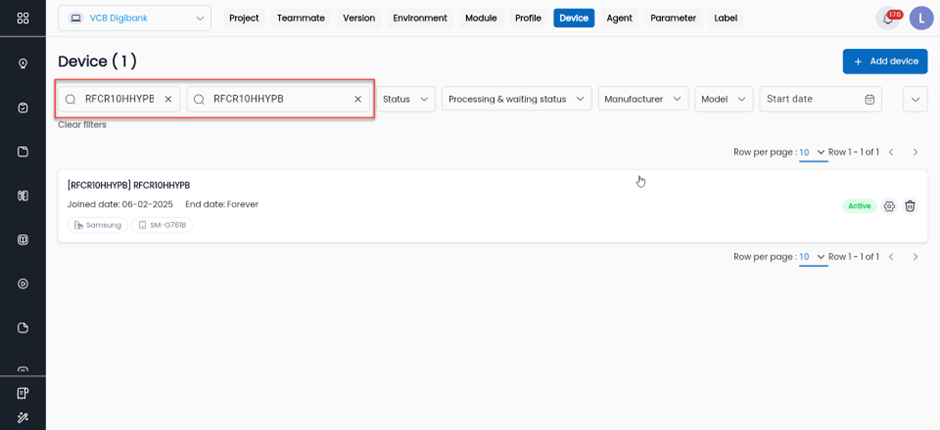Expand the Status filter dropdown

(x=406, y=99)
